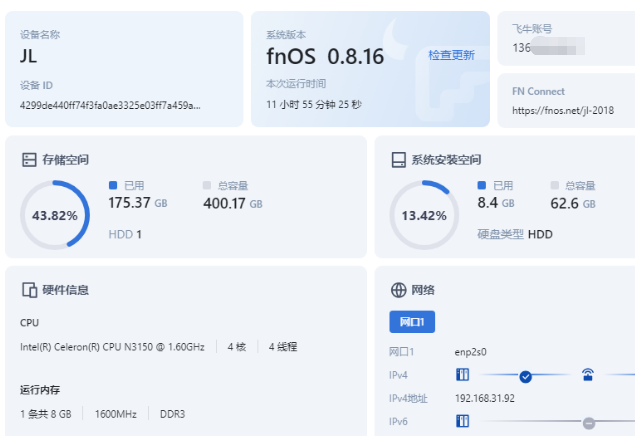Click the enp2s0 interface name

(470, 352)
